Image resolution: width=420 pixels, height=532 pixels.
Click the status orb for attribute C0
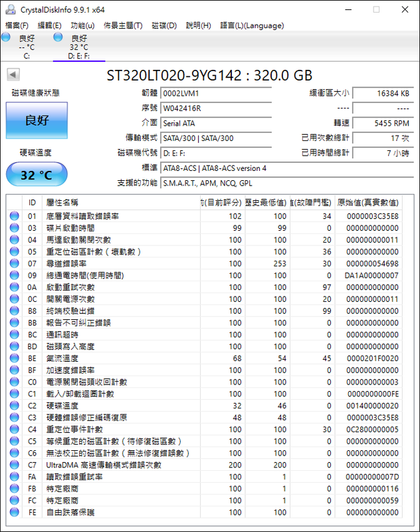(15, 382)
